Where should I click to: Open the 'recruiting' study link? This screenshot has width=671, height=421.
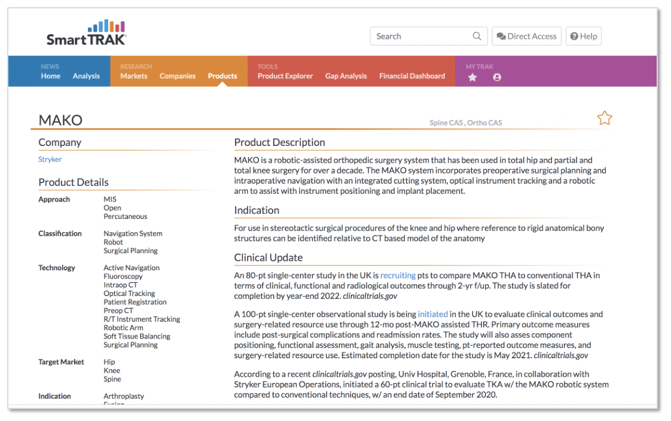398,276
